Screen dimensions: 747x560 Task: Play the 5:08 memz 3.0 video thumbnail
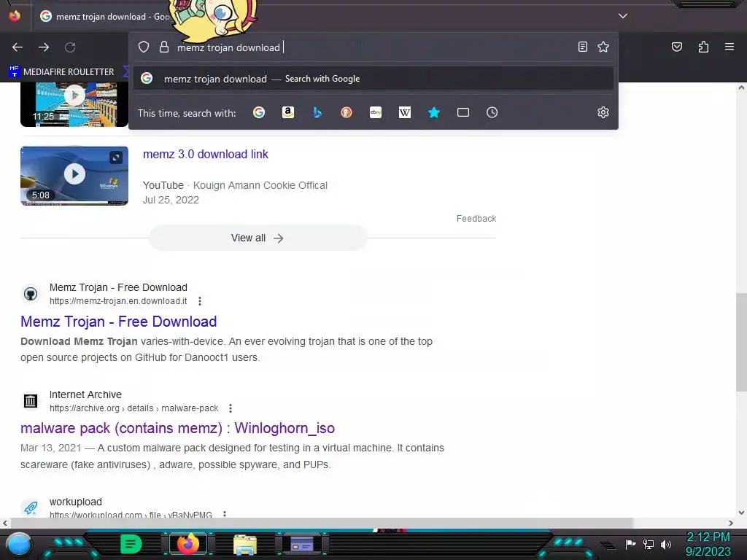74,176
